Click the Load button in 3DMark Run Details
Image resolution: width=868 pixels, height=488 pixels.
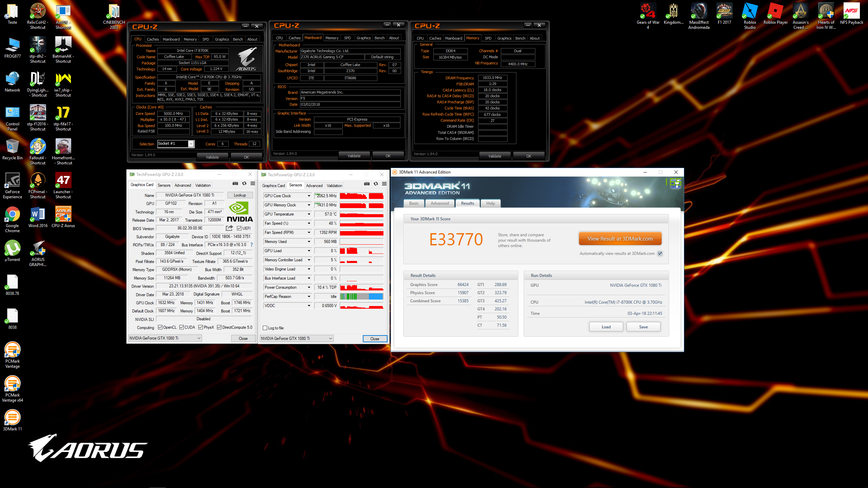click(x=606, y=327)
